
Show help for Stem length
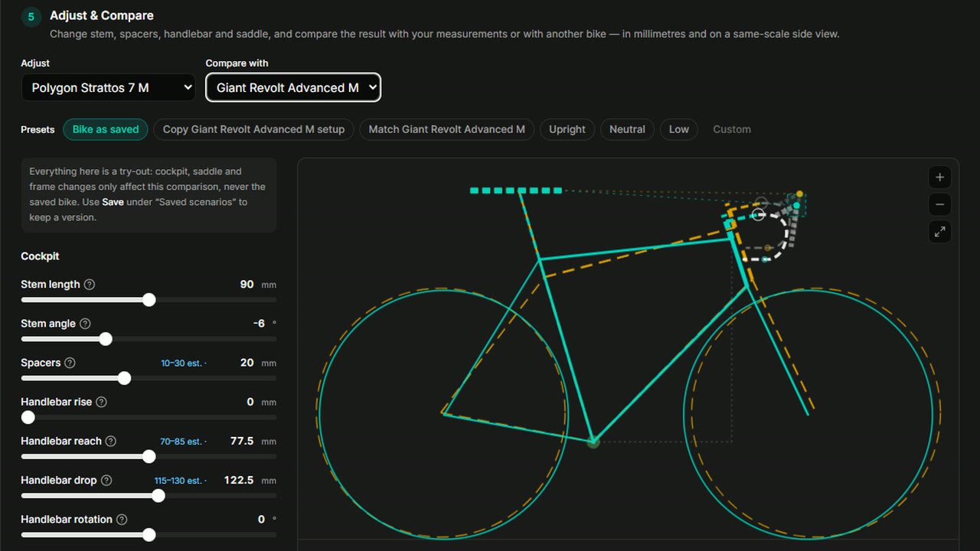pyautogui.click(x=90, y=285)
